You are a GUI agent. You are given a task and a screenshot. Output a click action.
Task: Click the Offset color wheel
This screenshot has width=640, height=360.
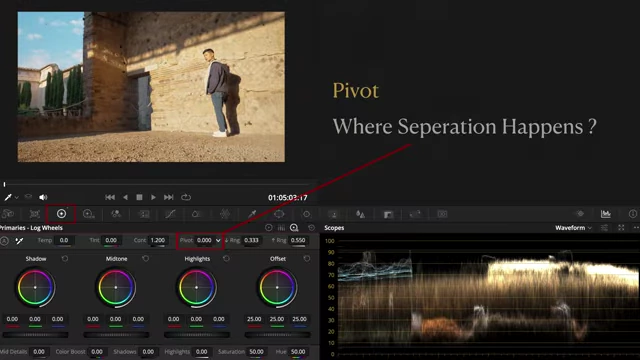coord(277,288)
